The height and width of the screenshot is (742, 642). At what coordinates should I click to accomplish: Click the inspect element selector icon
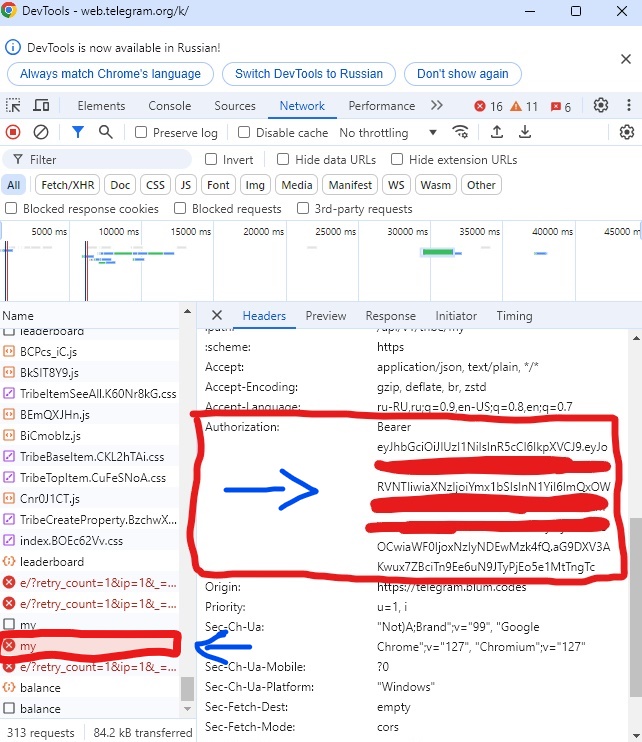pyautogui.click(x=13, y=106)
